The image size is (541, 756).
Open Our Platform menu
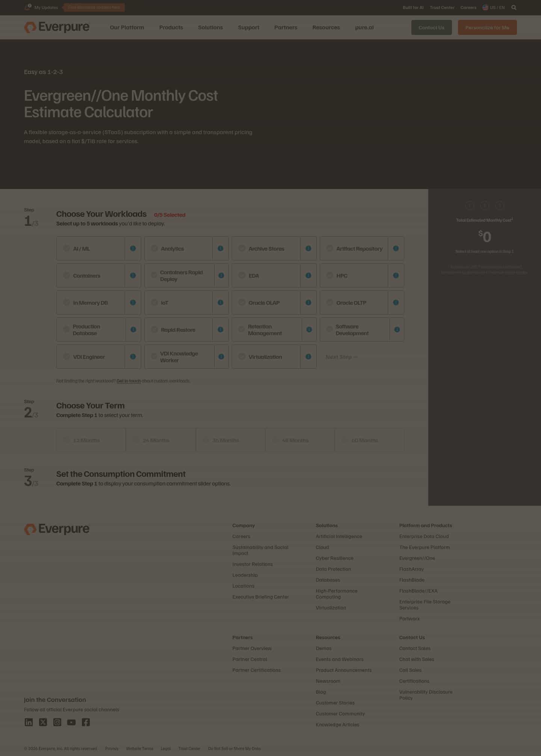[127, 27]
